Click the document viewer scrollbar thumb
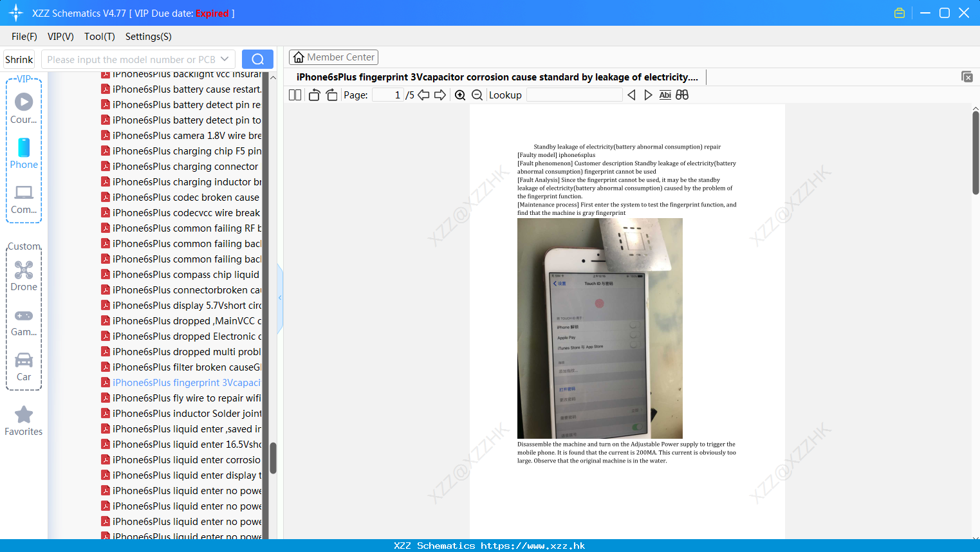Image resolution: width=980 pixels, height=552 pixels. pos(975,152)
